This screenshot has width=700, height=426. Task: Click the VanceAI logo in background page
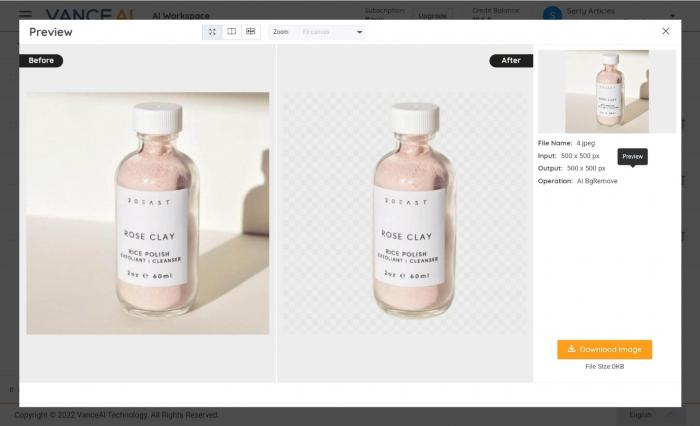tap(89, 15)
